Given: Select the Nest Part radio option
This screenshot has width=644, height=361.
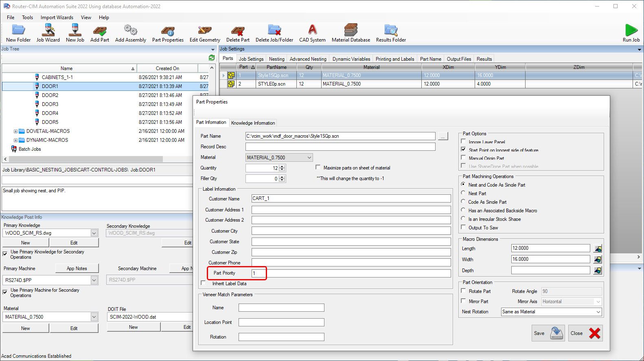Looking at the screenshot, I should 463,193.
